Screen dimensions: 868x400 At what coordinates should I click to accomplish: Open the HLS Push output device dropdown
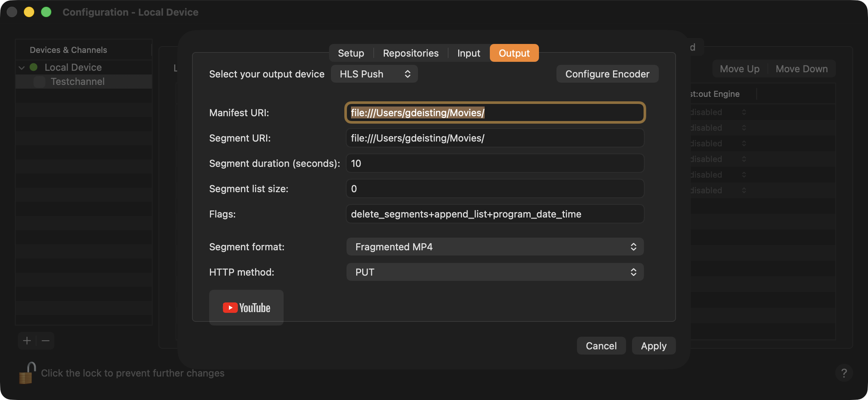point(374,74)
